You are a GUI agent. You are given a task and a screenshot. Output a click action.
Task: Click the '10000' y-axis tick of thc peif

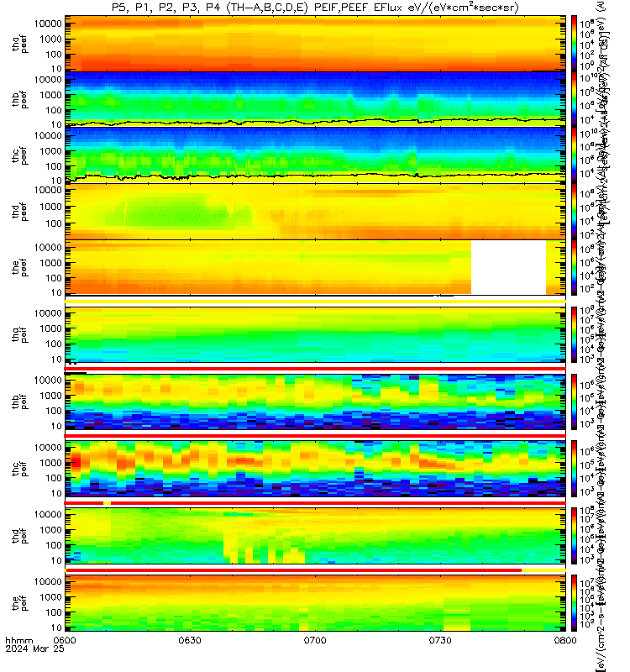pos(48,448)
